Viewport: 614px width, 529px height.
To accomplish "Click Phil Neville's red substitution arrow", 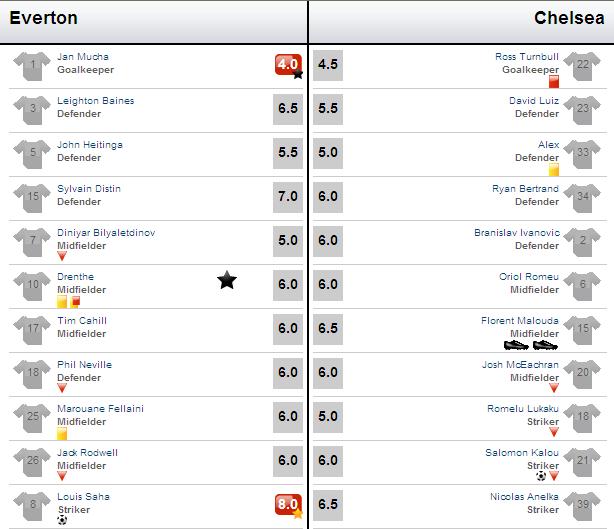I will pos(62,388).
